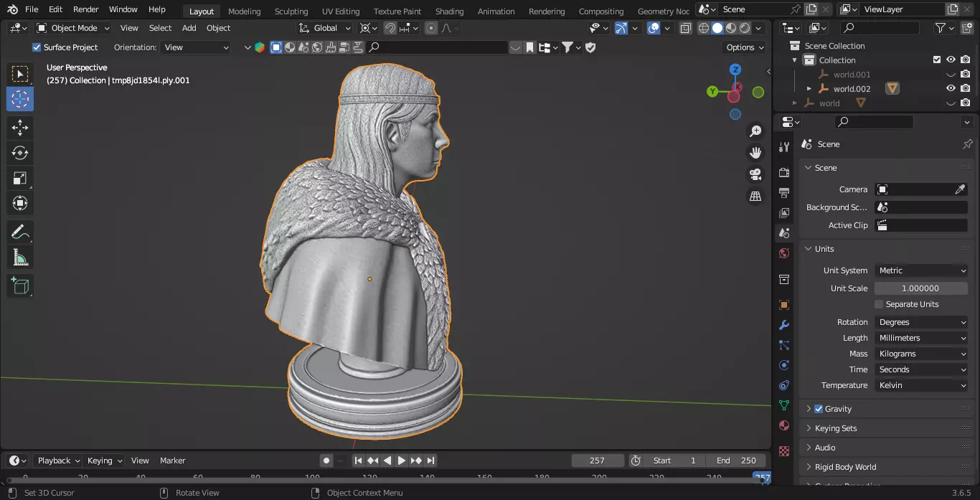This screenshot has width=980, height=500.
Task: Switch to the Shading workspace tab
Action: (x=449, y=11)
